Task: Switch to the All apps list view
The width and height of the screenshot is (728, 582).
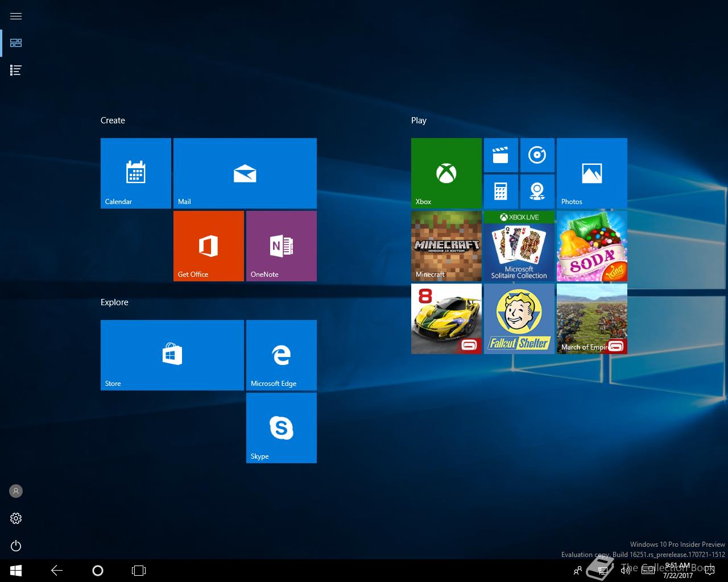Action: tap(16, 70)
